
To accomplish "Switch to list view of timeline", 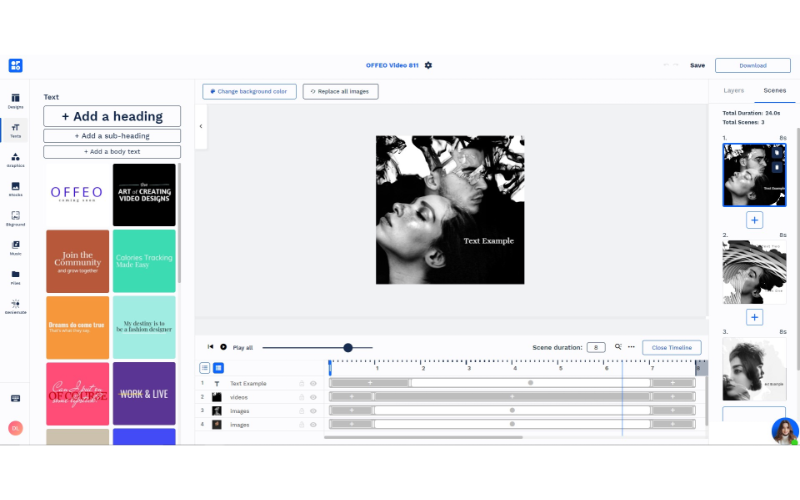I will click(205, 368).
